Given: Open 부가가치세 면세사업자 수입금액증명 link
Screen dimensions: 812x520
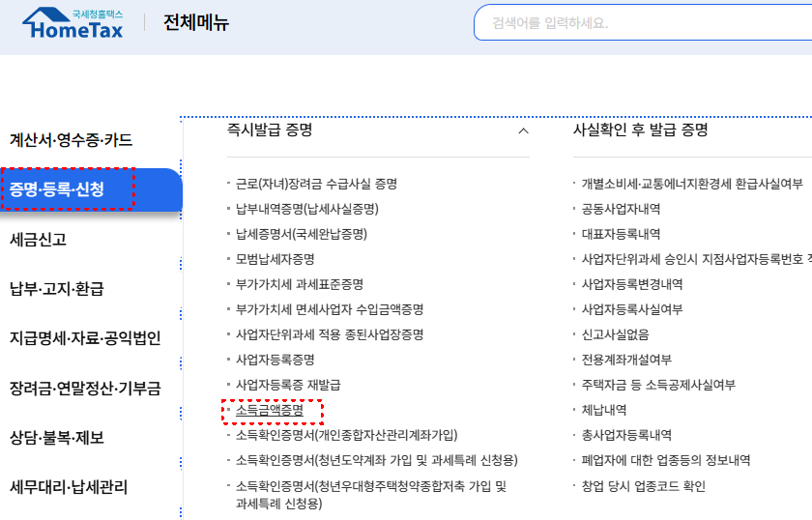Looking at the screenshot, I should [x=330, y=309].
